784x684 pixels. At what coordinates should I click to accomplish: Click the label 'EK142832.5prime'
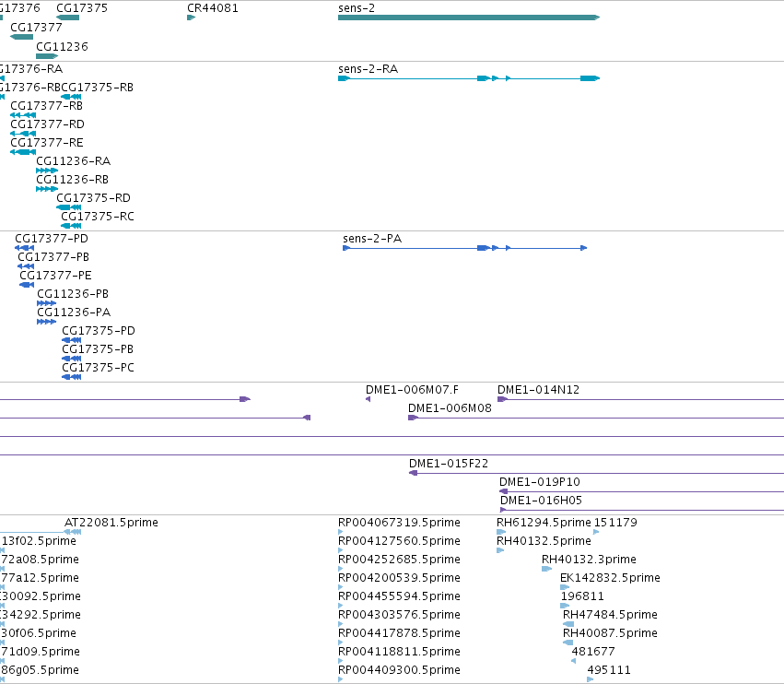[610, 578]
